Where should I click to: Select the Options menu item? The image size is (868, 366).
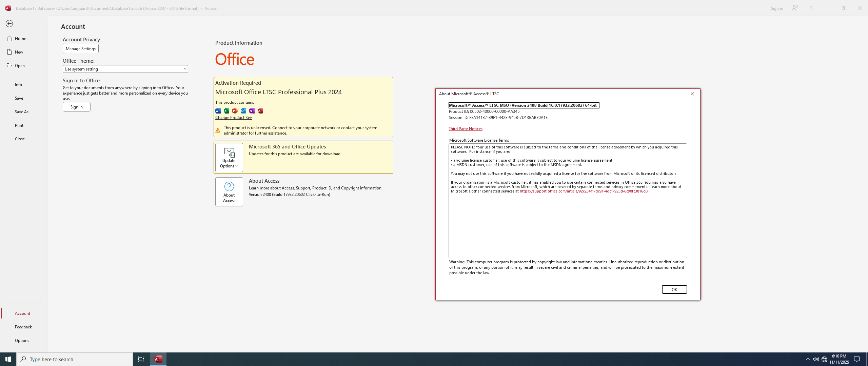(x=22, y=340)
